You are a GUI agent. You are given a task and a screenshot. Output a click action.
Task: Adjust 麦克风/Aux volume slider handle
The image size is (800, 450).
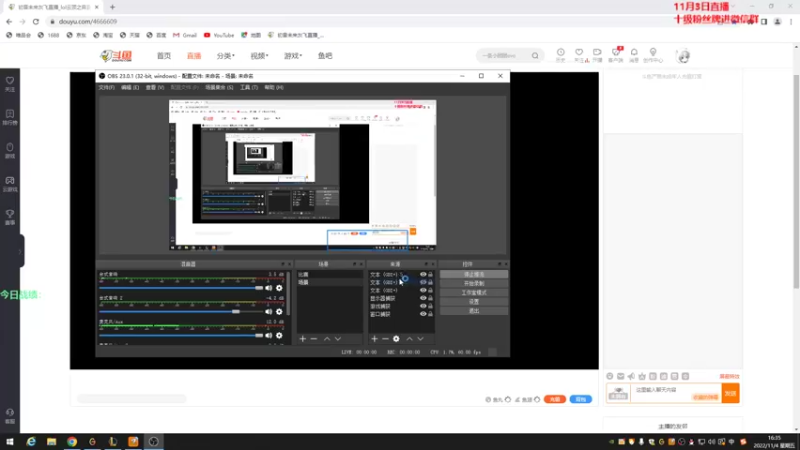click(259, 336)
